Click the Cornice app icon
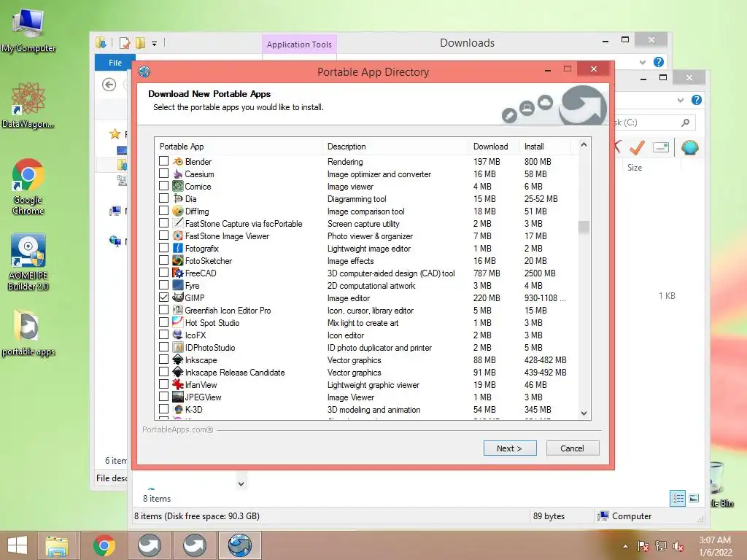 [x=178, y=186]
